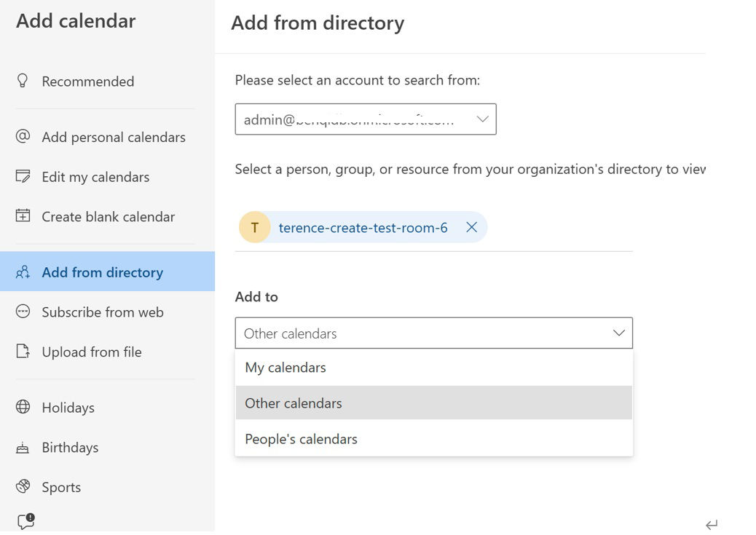
Task: Click the Holidays globe icon
Action: coord(23,407)
